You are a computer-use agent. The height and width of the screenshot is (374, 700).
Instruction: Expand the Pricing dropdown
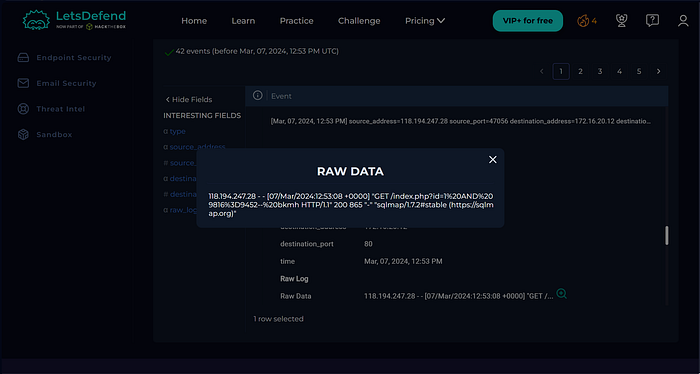tap(425, 21)
